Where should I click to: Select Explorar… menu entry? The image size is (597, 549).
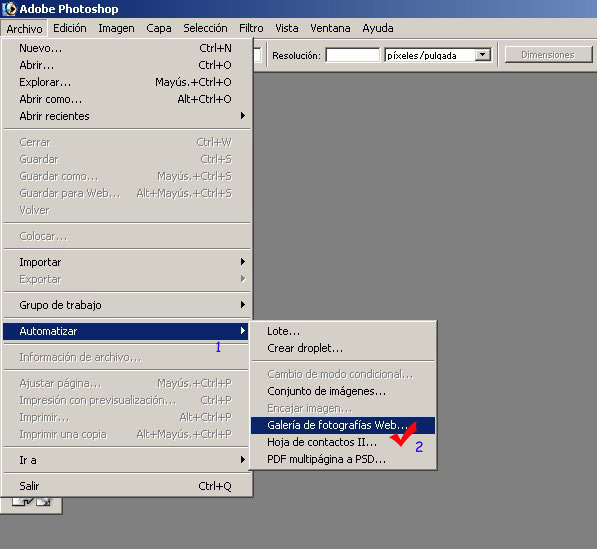[126, 82]
